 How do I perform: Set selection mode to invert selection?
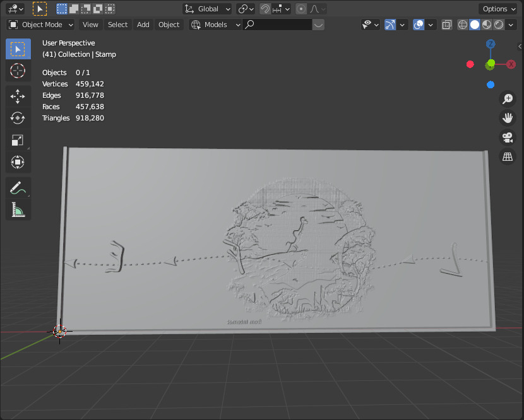98,9
